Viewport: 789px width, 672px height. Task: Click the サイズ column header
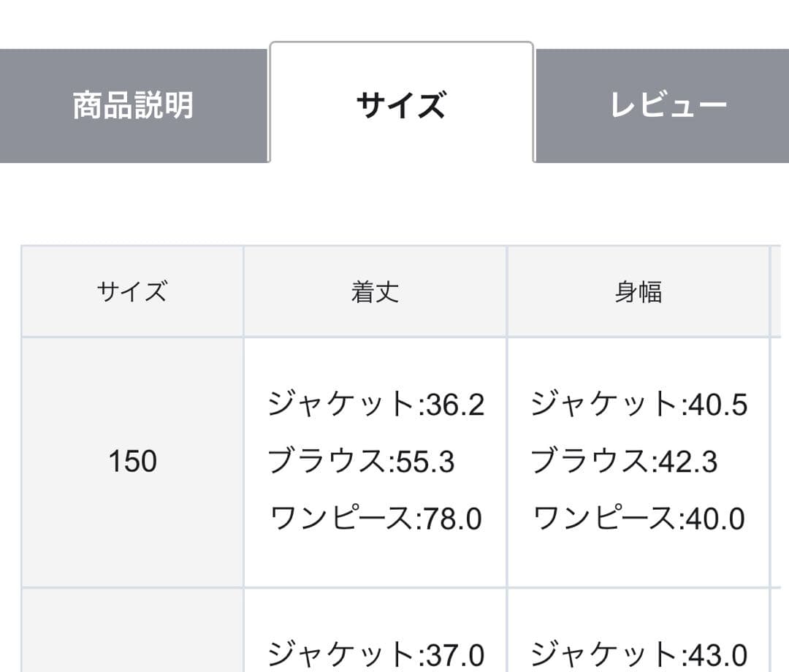132,292
